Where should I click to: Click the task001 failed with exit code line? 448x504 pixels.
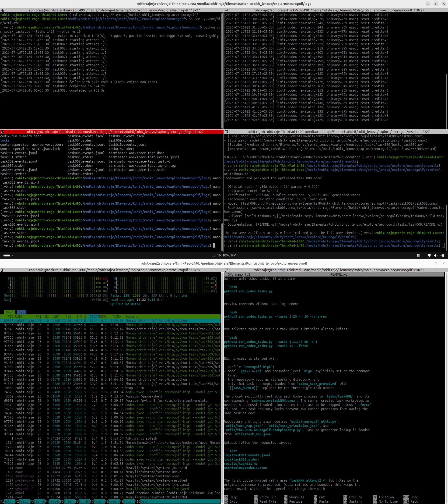[x=79, y=82]
